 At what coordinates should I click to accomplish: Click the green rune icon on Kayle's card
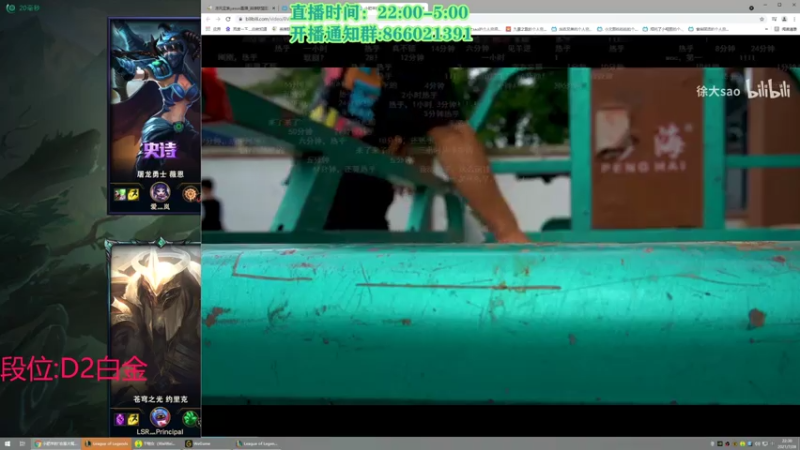click(190, 419)
